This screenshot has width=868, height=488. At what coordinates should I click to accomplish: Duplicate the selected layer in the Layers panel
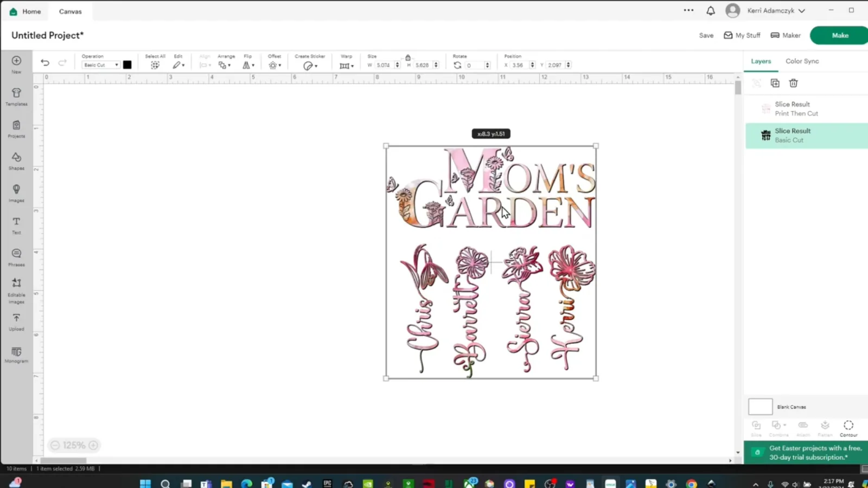775,83
